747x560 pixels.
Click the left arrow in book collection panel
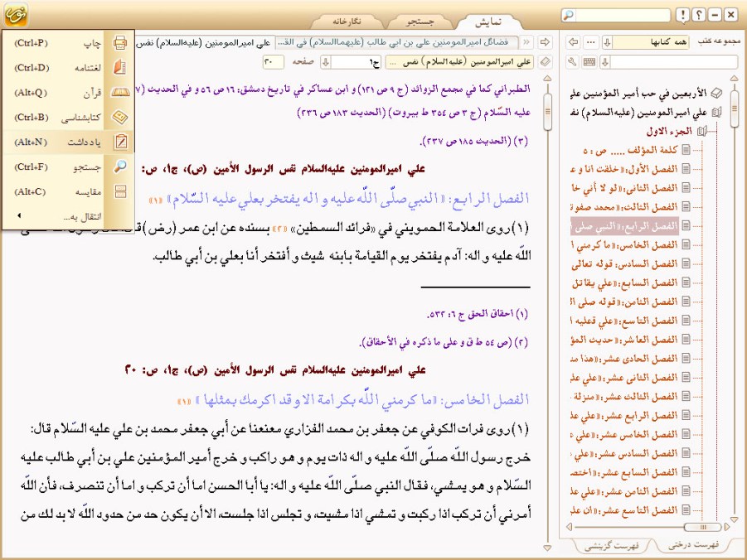tap(574, 42)
